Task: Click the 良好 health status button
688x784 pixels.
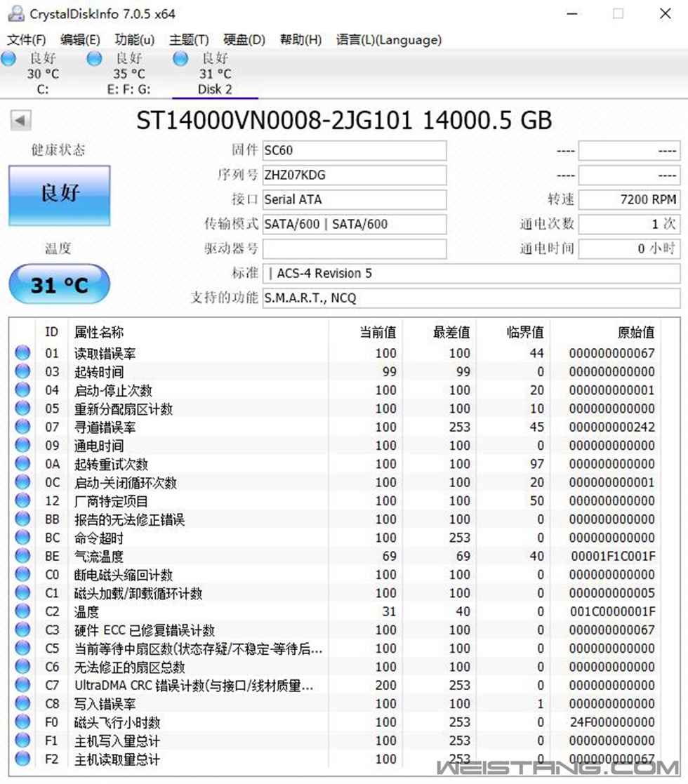Action: pyautogui.click(x=60, y=196)
